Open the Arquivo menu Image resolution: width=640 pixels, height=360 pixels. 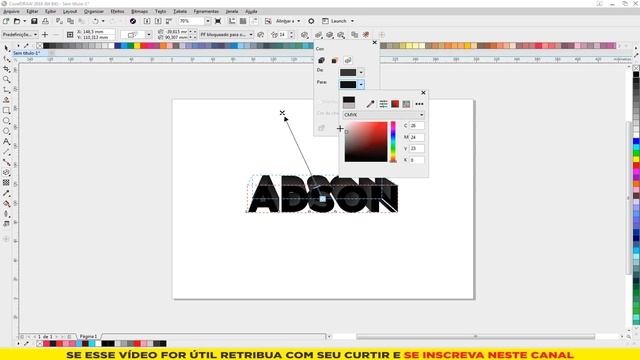click(x=11, y=11)
